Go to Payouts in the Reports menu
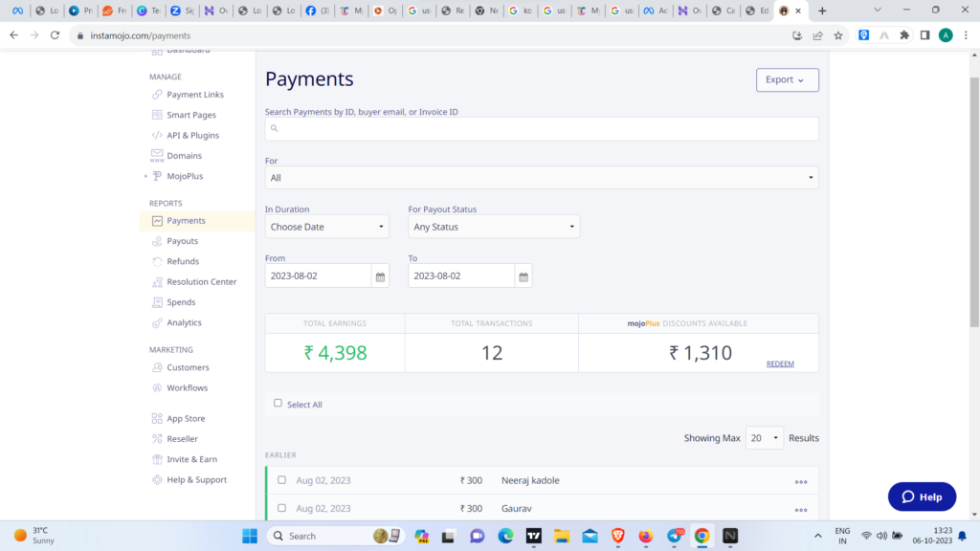980x551 pixels. (182, 241)
